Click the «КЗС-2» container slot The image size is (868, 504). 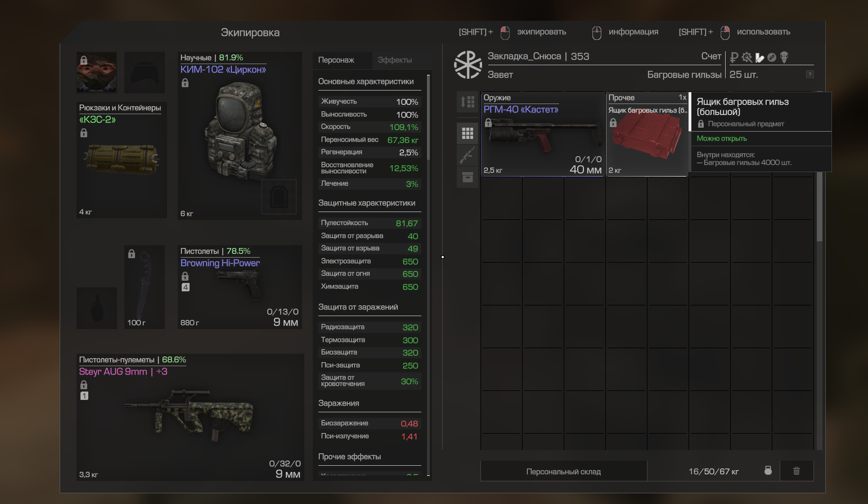tap(122, 160)
